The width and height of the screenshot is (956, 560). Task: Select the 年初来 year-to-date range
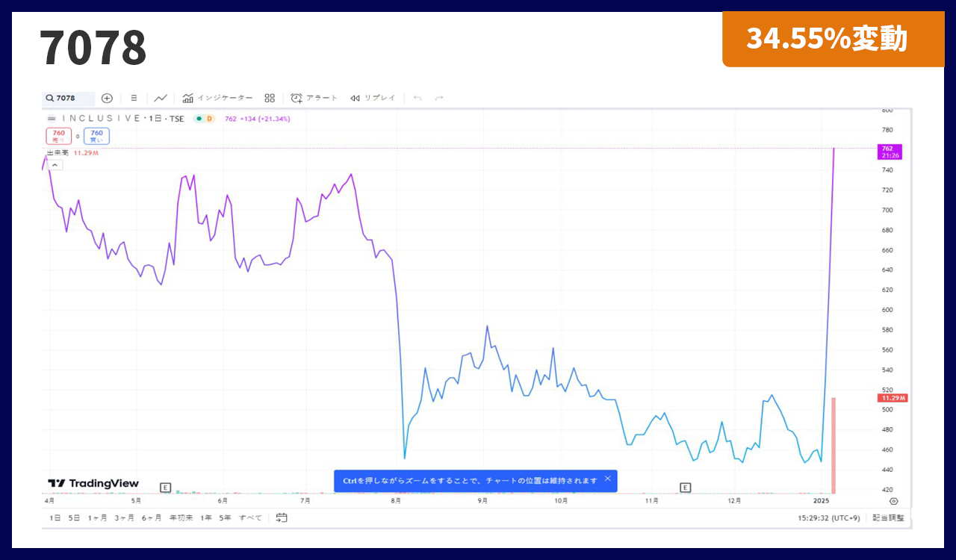pos(181,517)
